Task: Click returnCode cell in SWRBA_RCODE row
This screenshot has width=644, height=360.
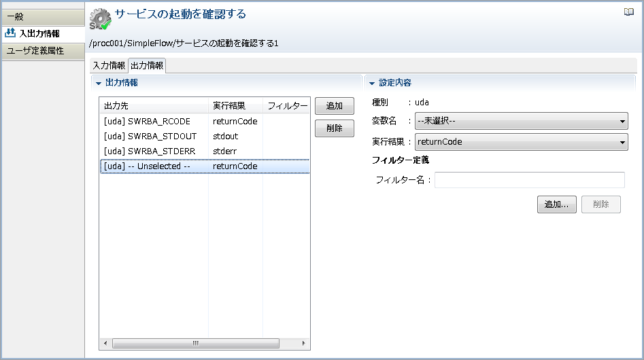Action: [235, 122]
